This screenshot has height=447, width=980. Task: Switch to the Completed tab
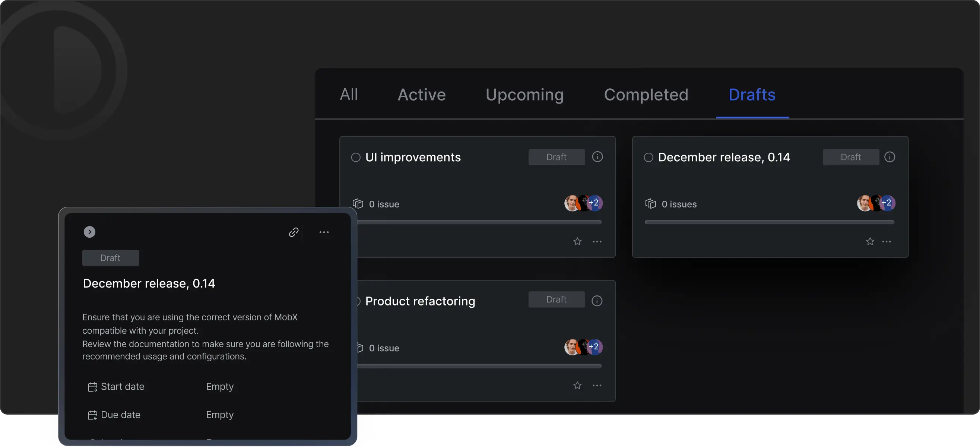(646, 94)
